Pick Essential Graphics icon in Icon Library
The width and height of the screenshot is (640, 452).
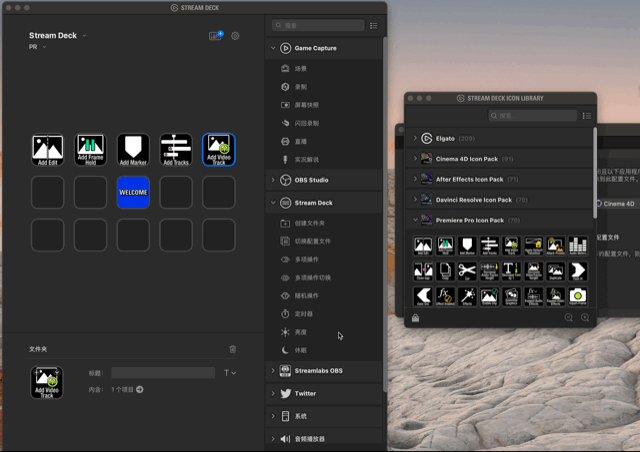[x=511, y=296]
